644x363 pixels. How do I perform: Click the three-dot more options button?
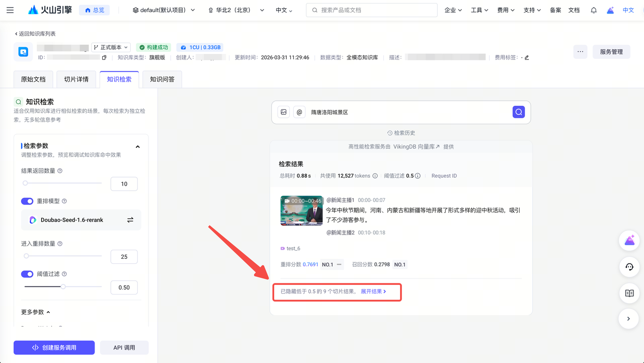[580, 52]
